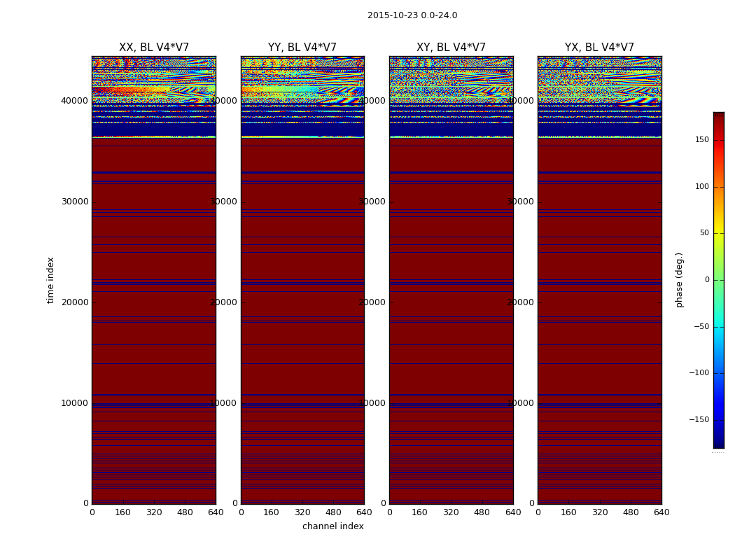
Task: Click the 'time index' y-axis label
Action: click(x=50, y=280)
